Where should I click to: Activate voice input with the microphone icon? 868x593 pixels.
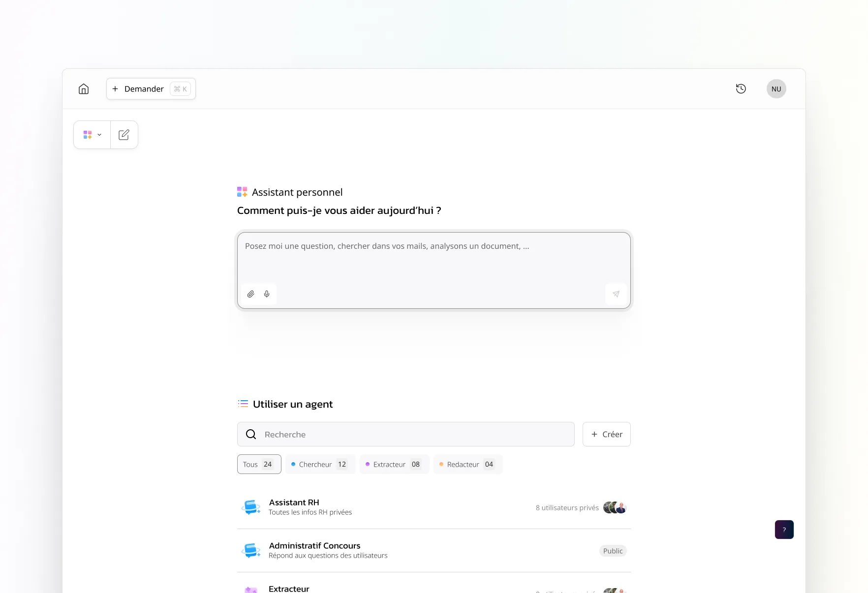[x=267, y=294]
